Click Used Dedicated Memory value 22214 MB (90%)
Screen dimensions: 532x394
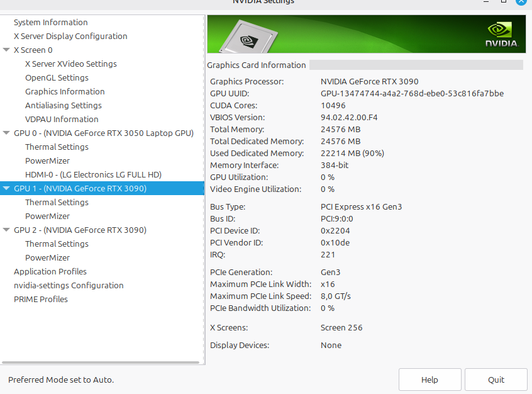coord(352,154)
